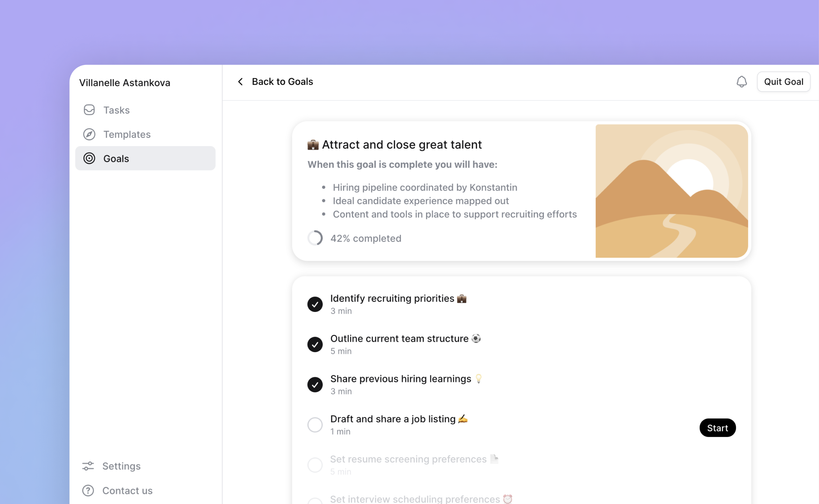
Task: Uncheck Identify recruiting priorities task
Action: (x=315, y=304)
